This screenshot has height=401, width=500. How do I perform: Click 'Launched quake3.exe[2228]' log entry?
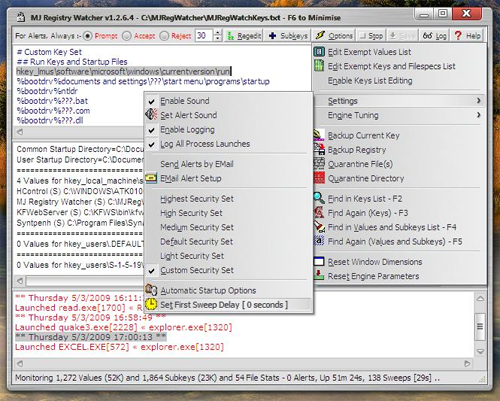tap(123, 327)
